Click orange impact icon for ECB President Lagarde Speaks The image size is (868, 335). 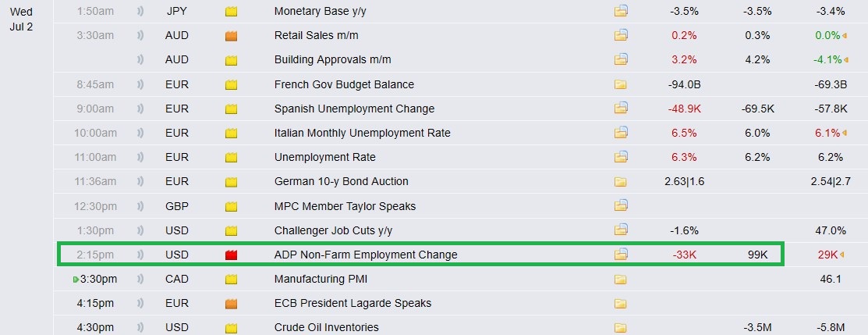pos(231,303)
